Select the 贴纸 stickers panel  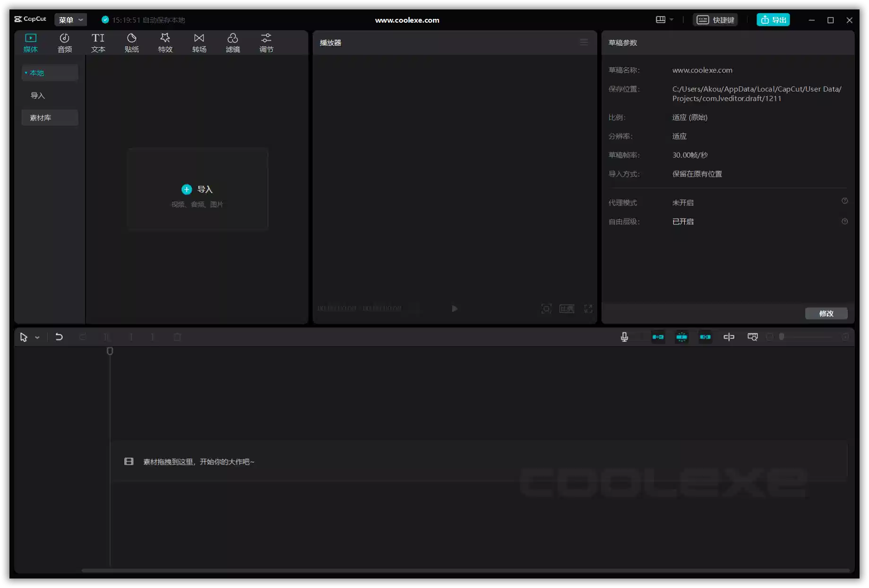point(132,43)
